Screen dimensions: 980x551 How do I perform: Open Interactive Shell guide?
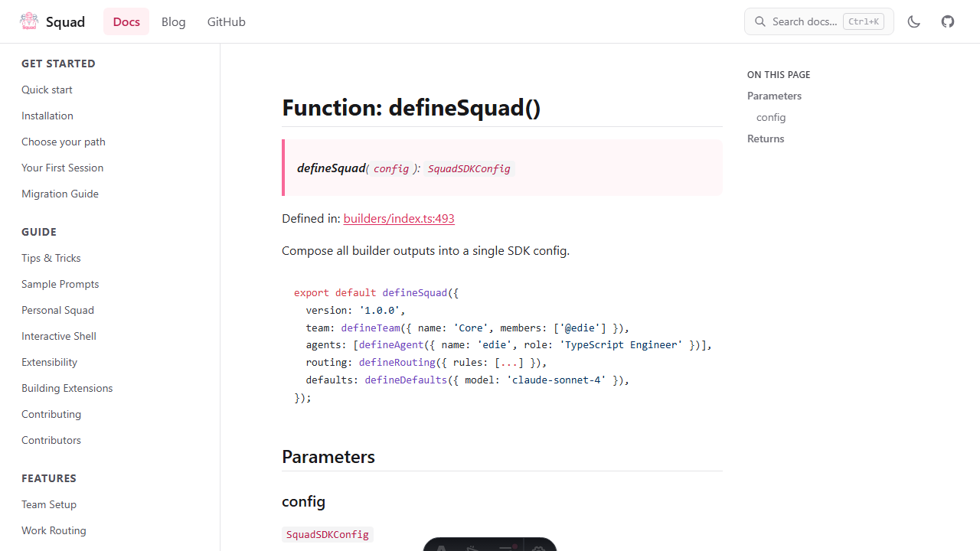pos(59,336)
